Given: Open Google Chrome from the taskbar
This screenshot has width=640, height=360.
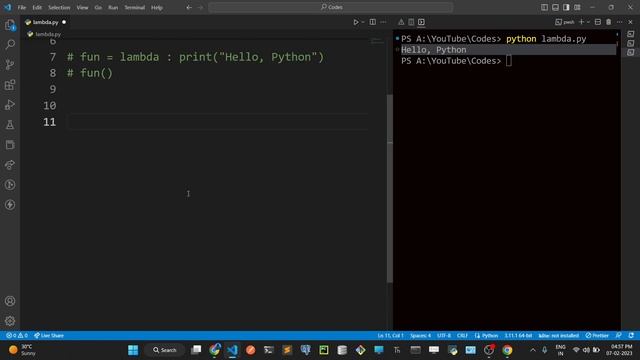Looking at the screenshot, I should coord(507,350).
